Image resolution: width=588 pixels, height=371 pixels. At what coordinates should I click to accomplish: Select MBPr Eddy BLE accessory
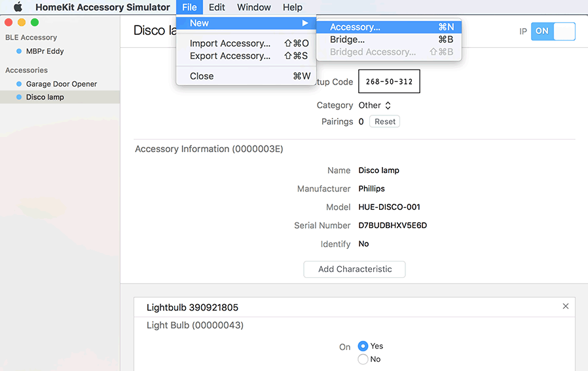45,51
